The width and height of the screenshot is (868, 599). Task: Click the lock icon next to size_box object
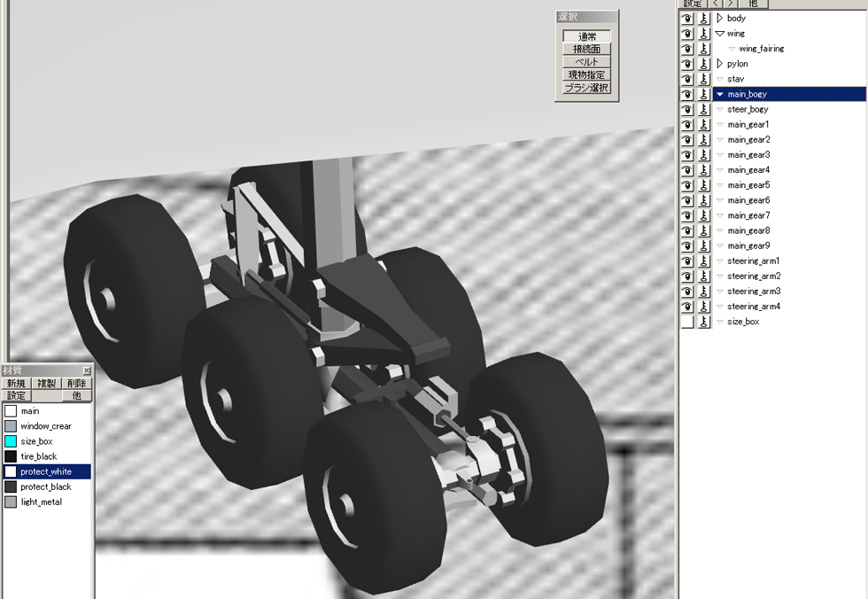pyautogui.click(x=703, y=322)
